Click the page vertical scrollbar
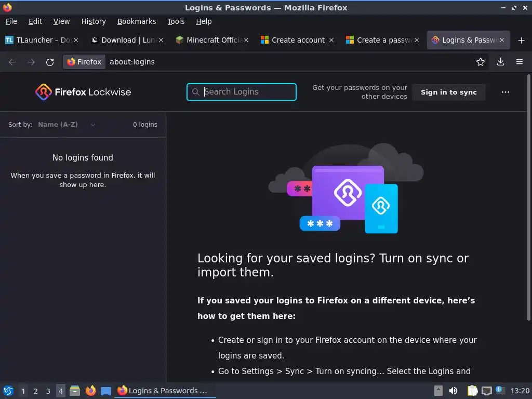This screenshot has width=532, height=399. coord(528,197)
